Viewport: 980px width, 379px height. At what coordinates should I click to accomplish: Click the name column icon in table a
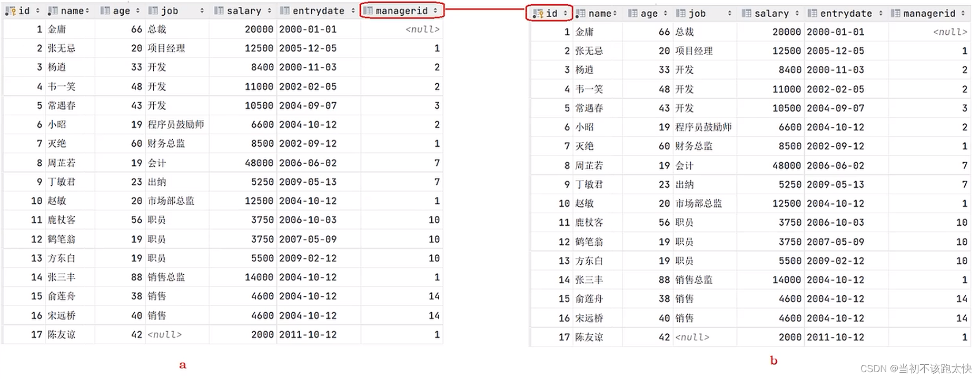click(x=53, y=11)
